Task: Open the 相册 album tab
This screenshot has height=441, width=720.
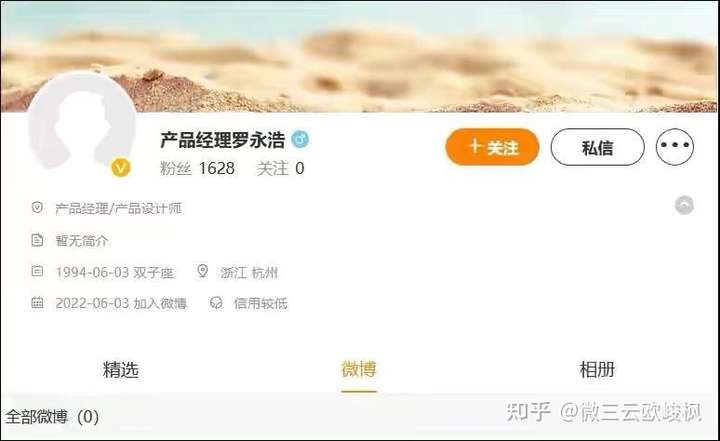Action: (x=597, y=369)
